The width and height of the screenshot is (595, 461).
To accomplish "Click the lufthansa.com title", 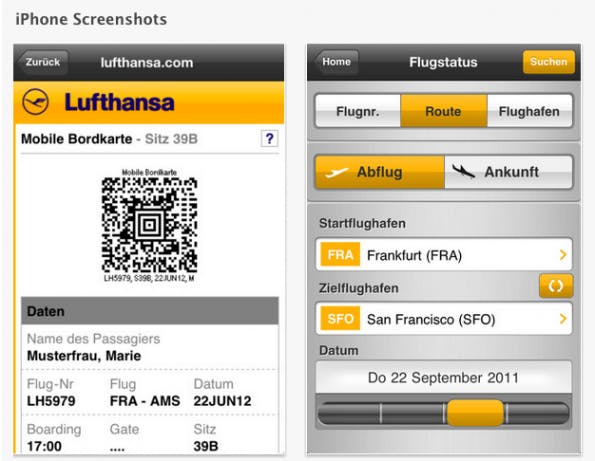I will [x=147, y=63].
